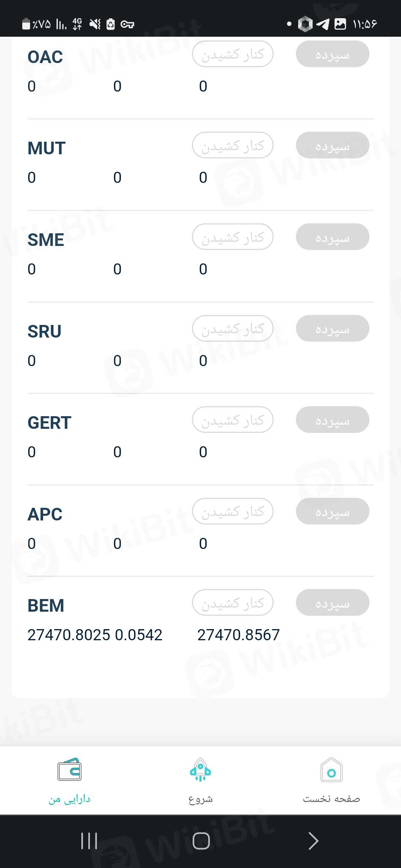The height and width of the screenshot is (868, 401).
Task: Tap the rocket start icon
Action: [200, 770]
